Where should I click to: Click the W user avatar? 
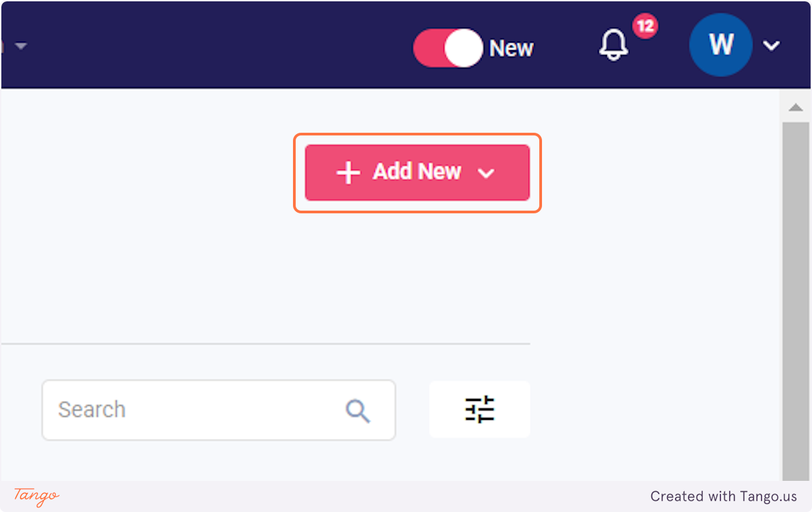point(721,45)
